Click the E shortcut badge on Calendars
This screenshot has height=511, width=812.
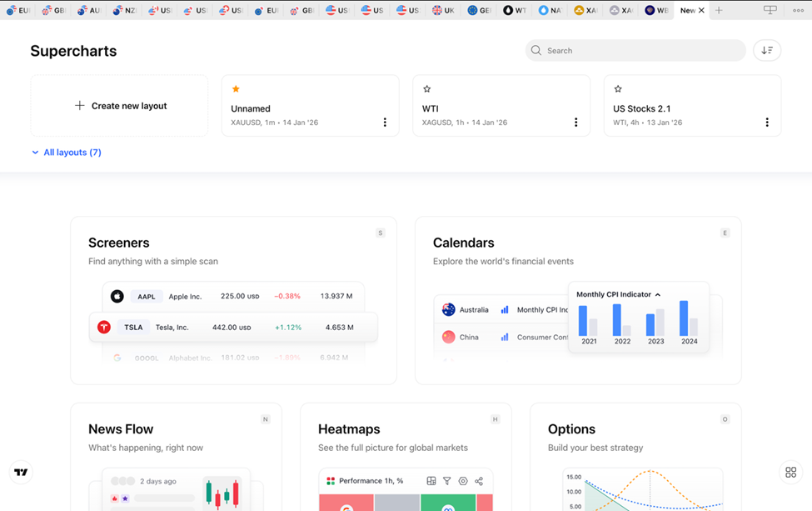[725, 233]
